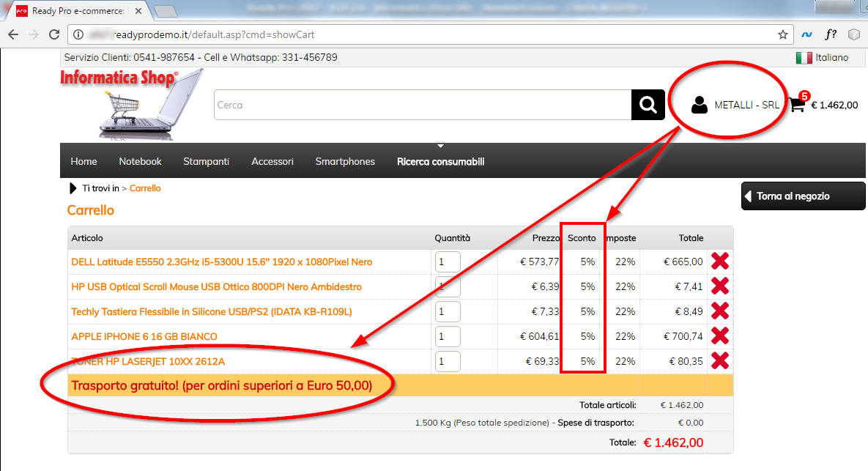This screenshot has height=471, width=868.
Task: Open the METALLI - SRL user account icon
Action: 699,105
